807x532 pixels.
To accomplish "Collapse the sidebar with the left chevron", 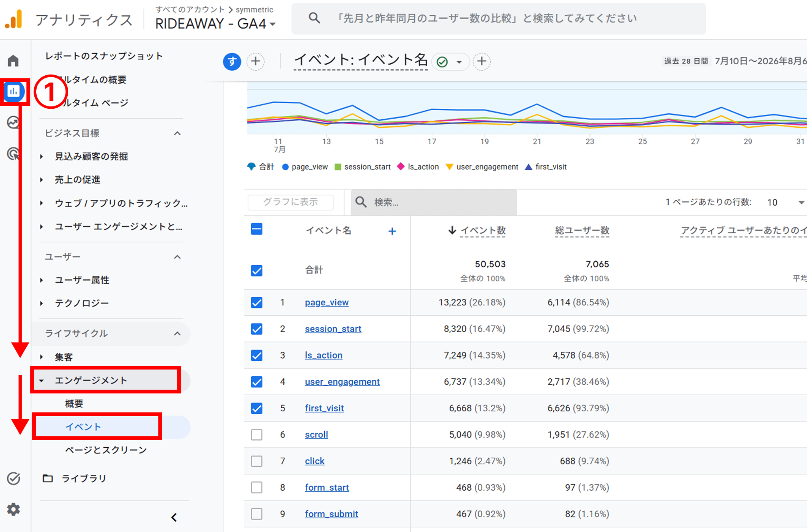I will point(174,517).
